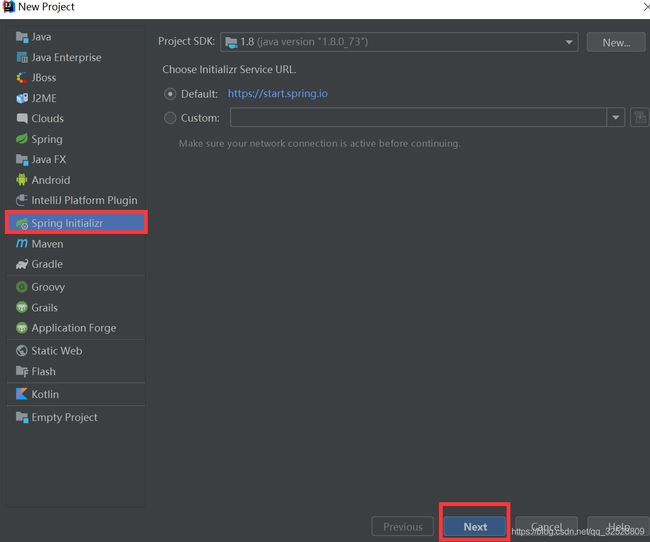Click the Clouds speech bubble icon

[x=22, y=119]
